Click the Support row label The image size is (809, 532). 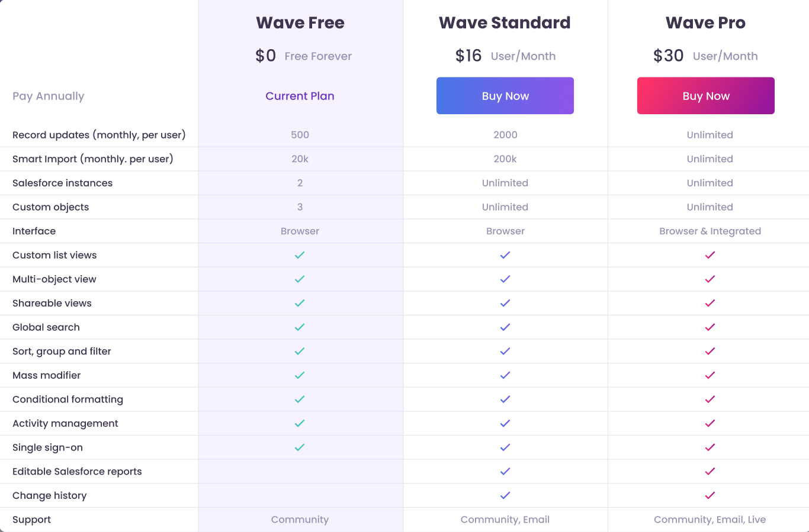(x=31, y=520)
